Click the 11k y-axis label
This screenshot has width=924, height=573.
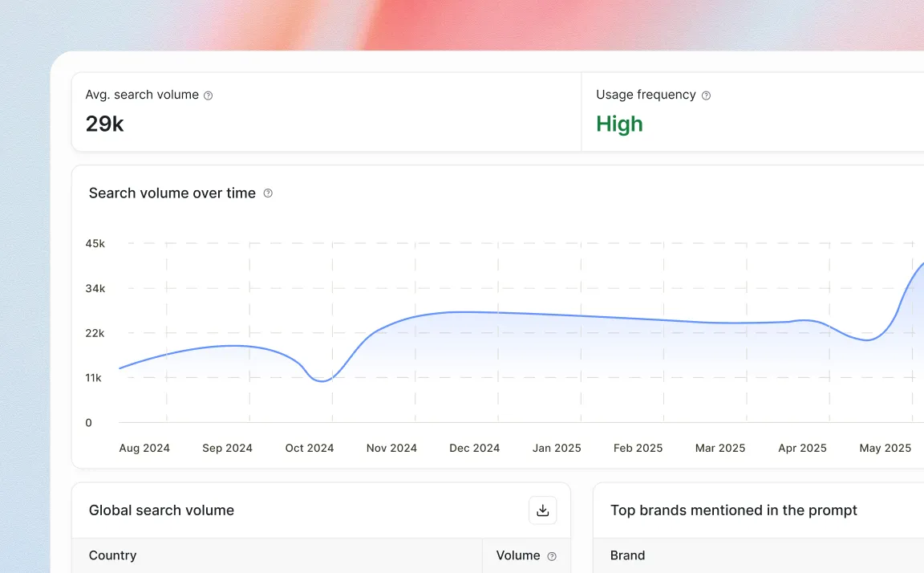(x=93, y=378)
